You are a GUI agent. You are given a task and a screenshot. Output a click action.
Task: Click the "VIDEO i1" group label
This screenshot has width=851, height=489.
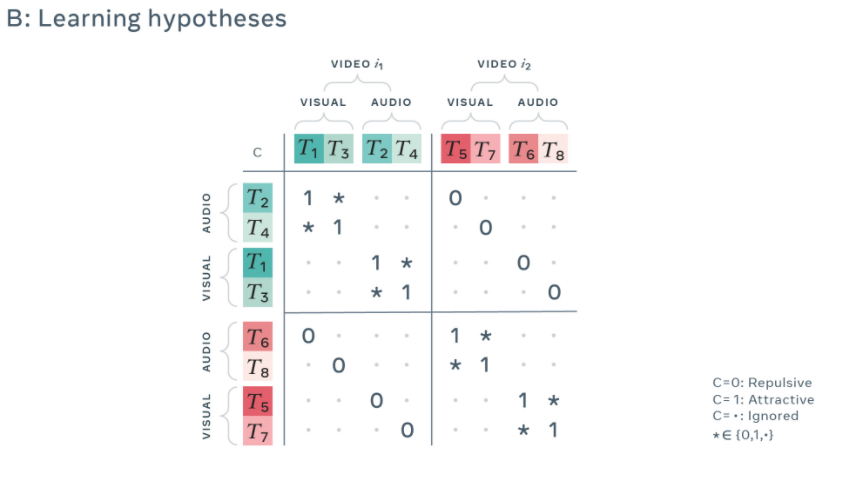[357, 64]
